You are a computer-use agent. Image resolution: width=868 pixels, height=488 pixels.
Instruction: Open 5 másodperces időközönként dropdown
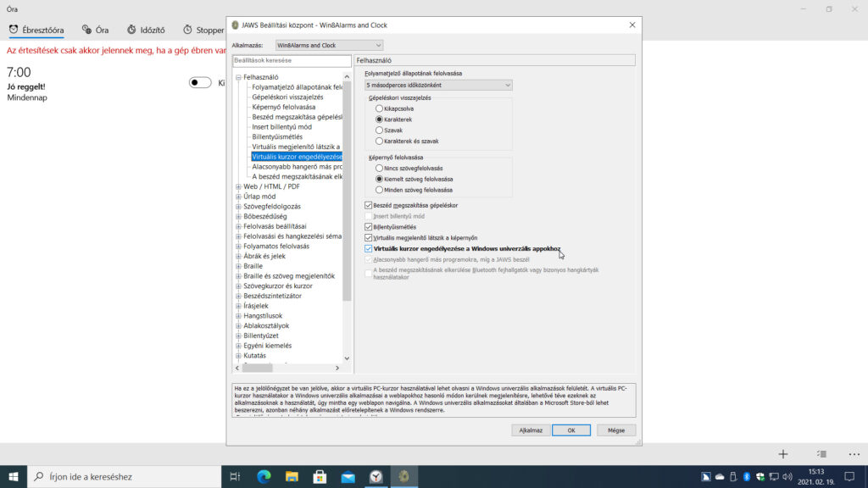[438, 86]
